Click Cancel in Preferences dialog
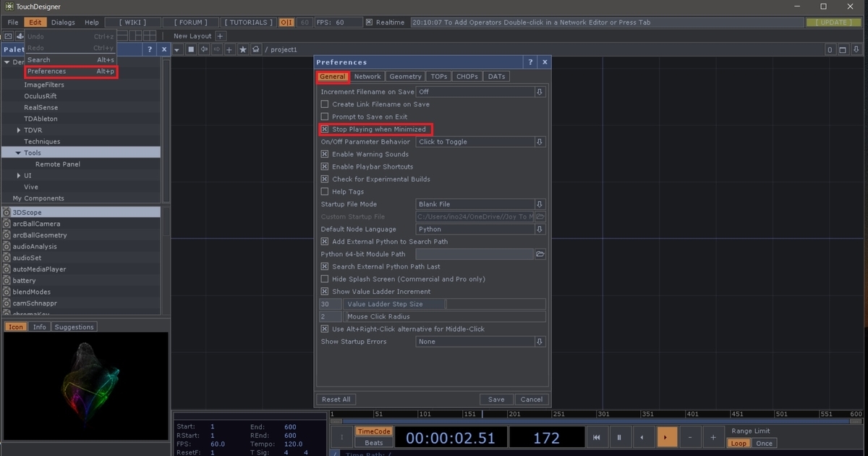The width and height of the screenshot is (868, 456). tap(532, 400)
